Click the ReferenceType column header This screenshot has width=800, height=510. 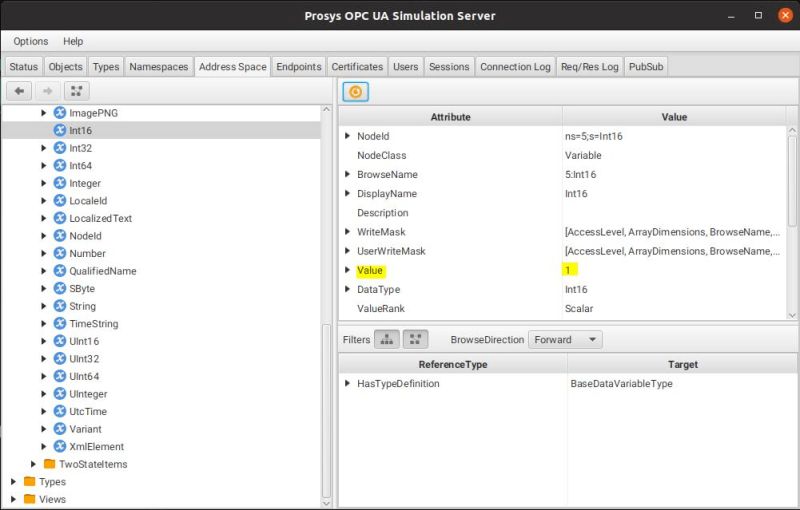pyautogui.click(x=453, y=364)
